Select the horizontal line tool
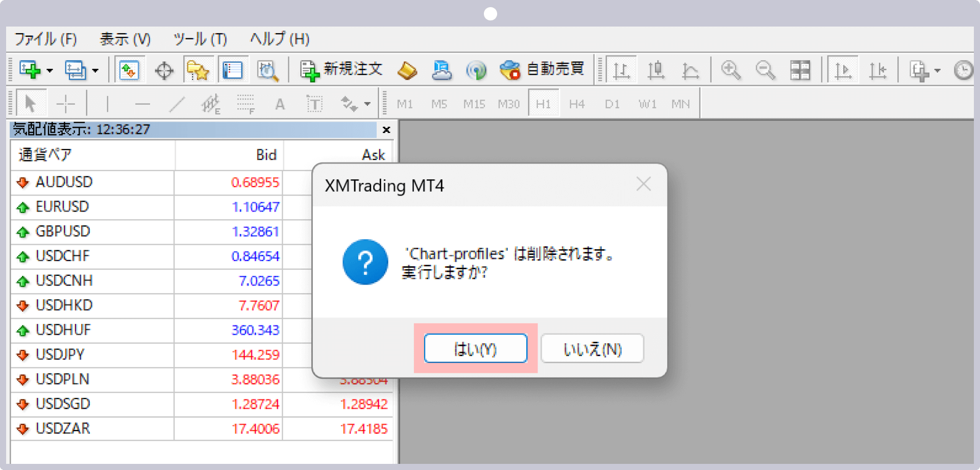The height and width of the screenshot is (470, 980). point(142,104)
